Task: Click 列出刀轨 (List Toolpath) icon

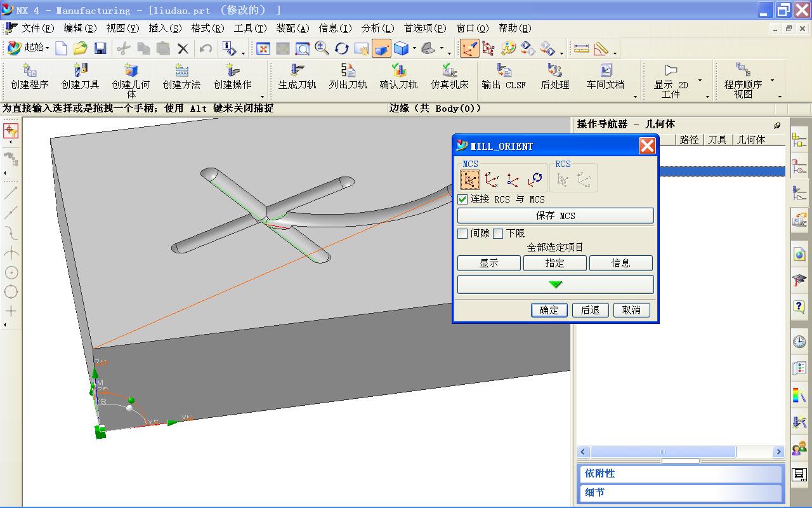Action: tap(348, 77)
